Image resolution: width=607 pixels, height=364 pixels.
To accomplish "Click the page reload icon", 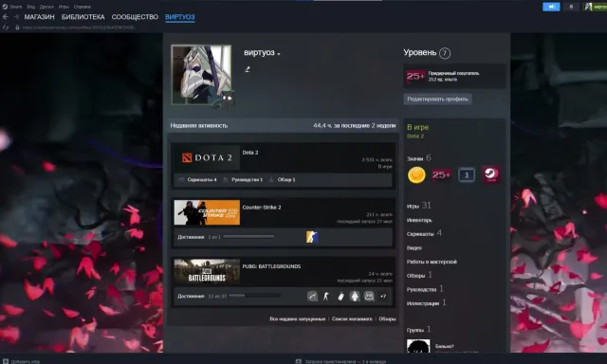I will (x=6, y=27).
